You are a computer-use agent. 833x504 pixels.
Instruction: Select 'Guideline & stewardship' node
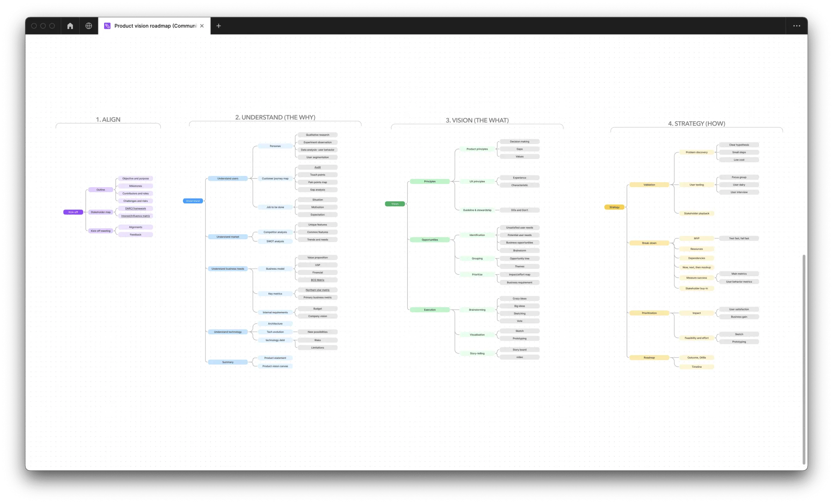pyautogui.click(x=477, y=210)
